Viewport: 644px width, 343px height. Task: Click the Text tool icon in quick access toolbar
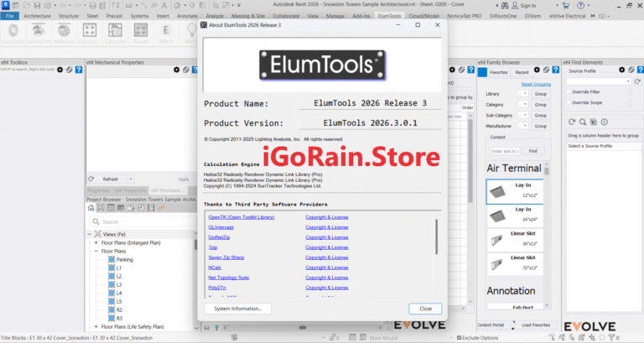[164, 5]
